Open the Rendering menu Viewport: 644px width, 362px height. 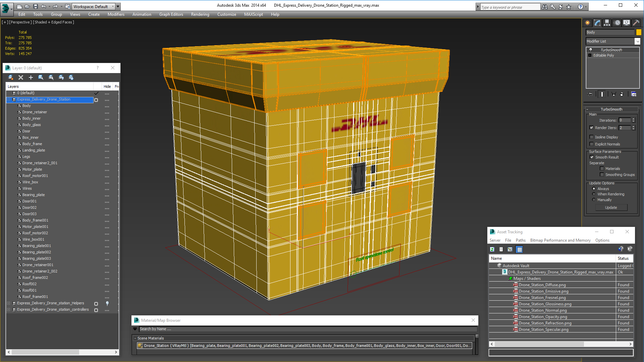(200, 14)
